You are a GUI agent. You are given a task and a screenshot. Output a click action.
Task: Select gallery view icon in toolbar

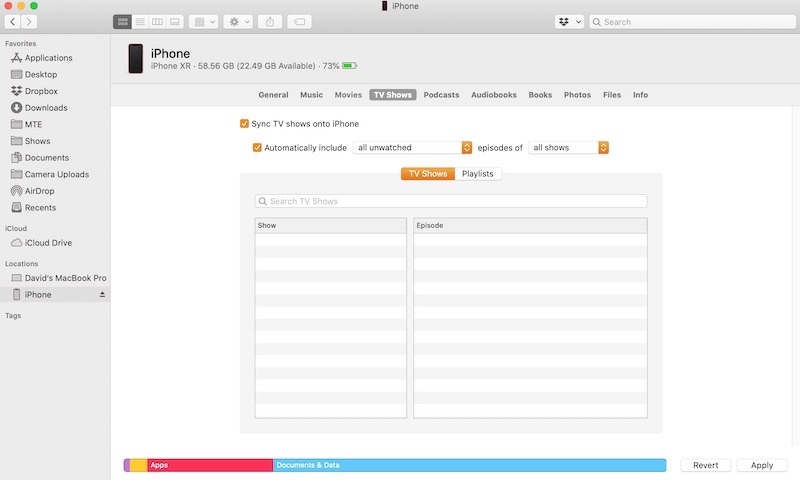pyautogui.click(x=175, y=21)
